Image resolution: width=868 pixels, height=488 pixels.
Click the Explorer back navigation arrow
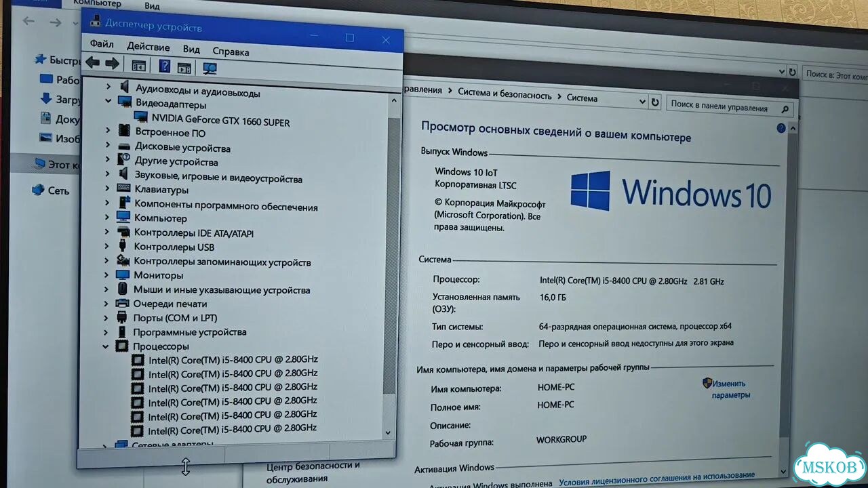point(28,21)
